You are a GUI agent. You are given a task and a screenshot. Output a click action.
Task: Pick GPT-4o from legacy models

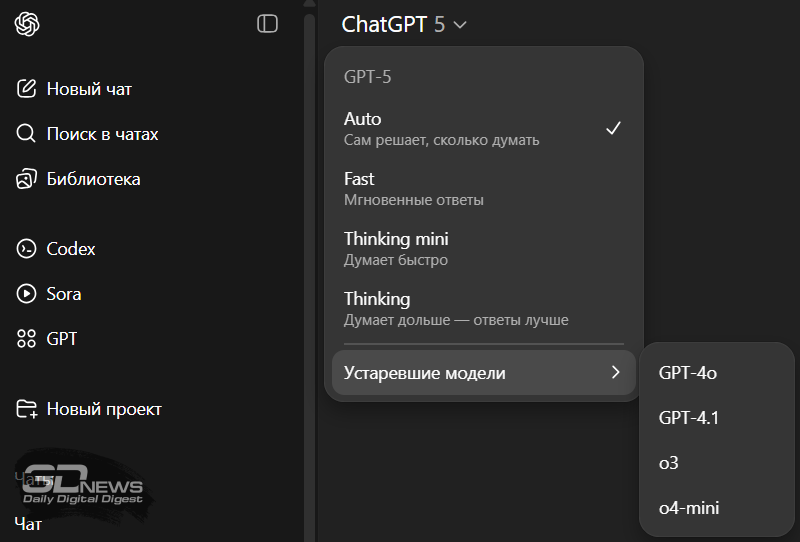(688, 373)
